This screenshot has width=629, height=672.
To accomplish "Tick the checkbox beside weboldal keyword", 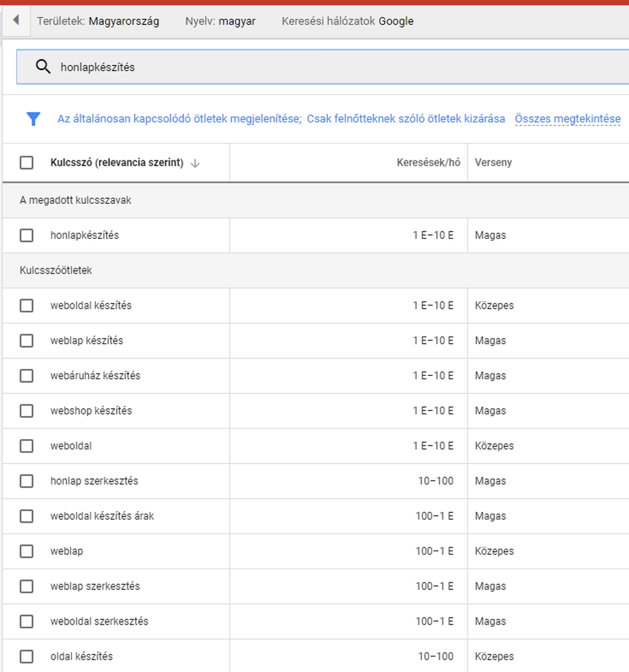I will click(x=27, y=446).
